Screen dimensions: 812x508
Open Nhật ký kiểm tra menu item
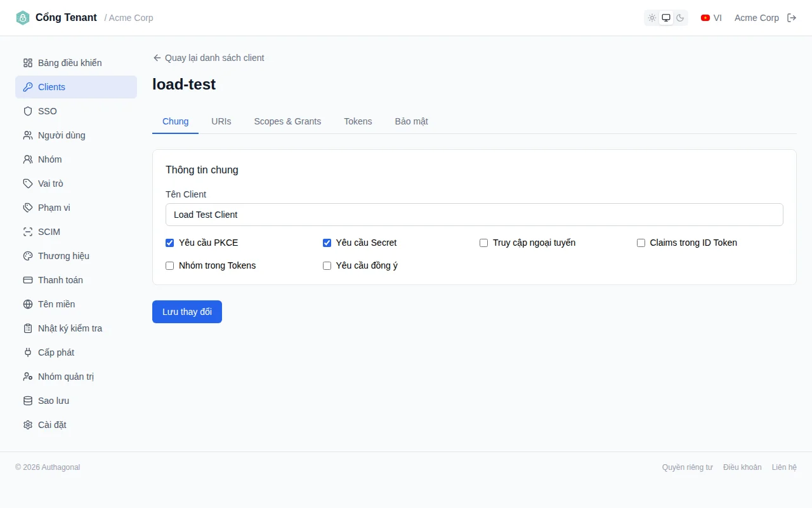coord(76,328)
